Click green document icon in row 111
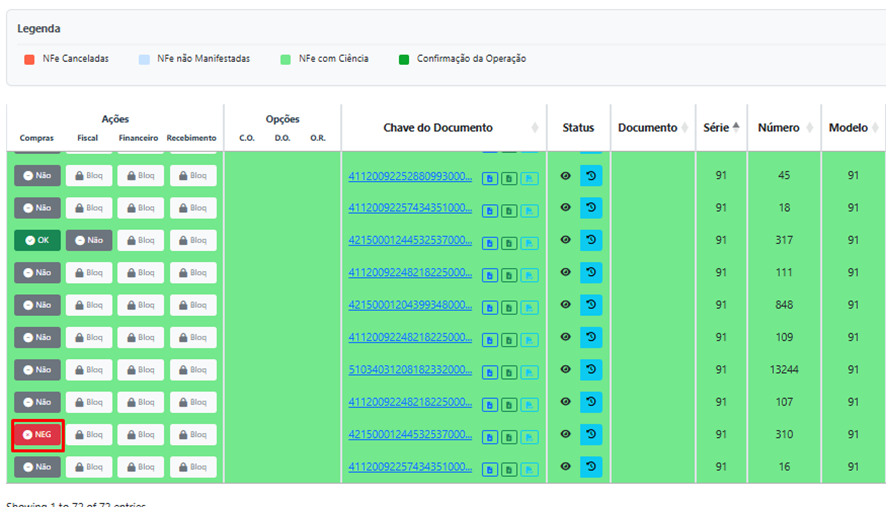Screen dimensions: 886x507 pos(509,275)
